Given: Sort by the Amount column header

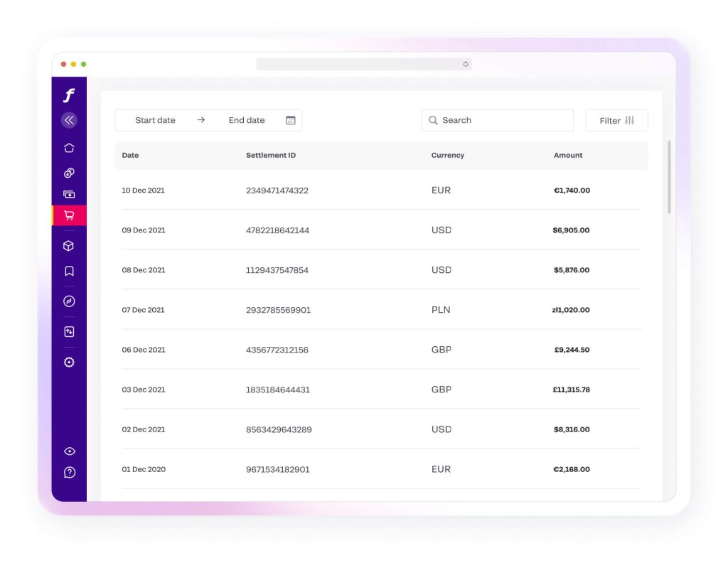Looking at the screenshot, I should point(568,155).
